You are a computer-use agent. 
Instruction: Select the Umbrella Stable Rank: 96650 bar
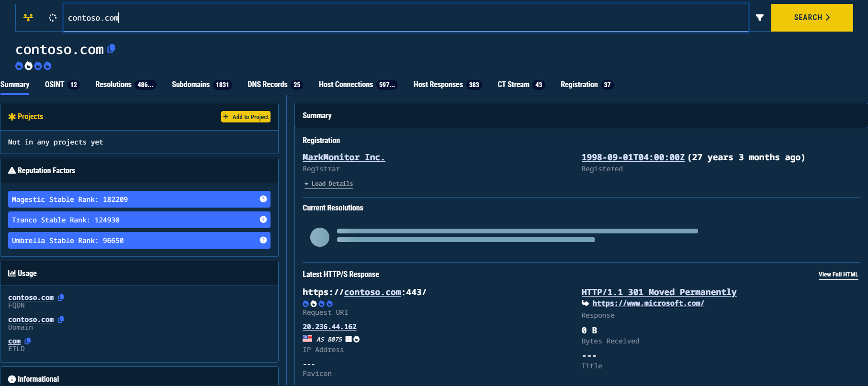click(139, 240)
